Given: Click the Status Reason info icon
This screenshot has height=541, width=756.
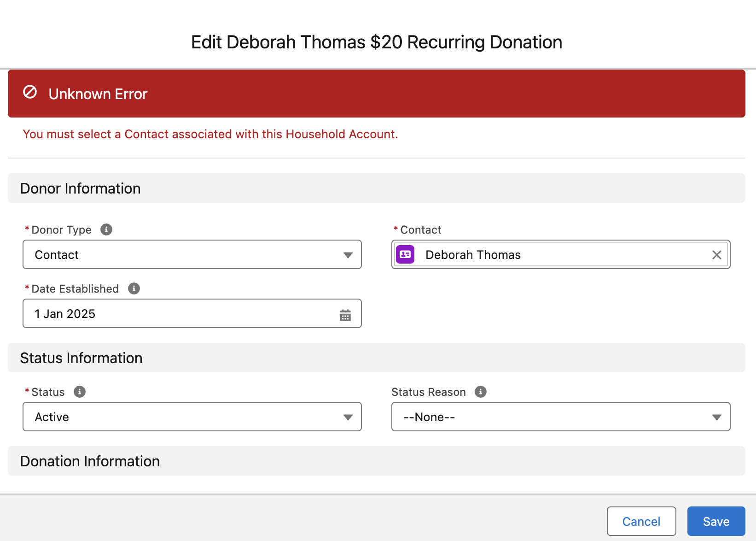Looking at the screenshot, I should coord(481,392).
